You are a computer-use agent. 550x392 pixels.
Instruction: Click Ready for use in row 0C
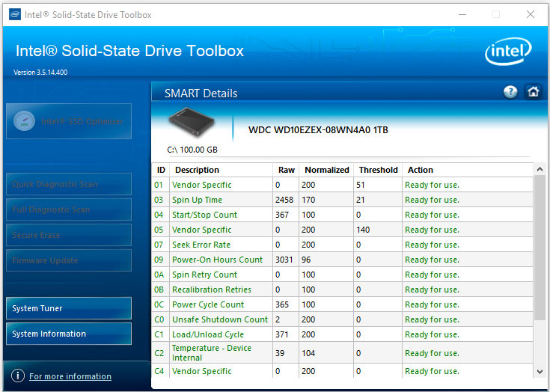pos(432,304)
